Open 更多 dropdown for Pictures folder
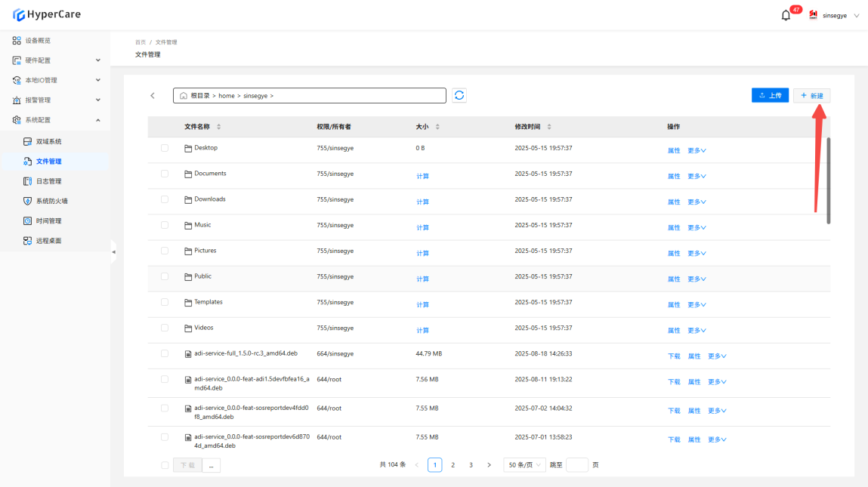 (x=697, y=254)
